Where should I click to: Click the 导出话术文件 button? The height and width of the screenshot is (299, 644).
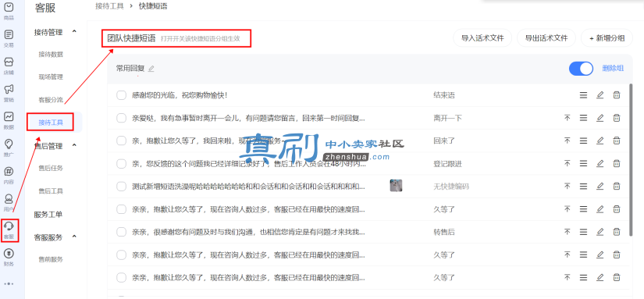point(546,38)
